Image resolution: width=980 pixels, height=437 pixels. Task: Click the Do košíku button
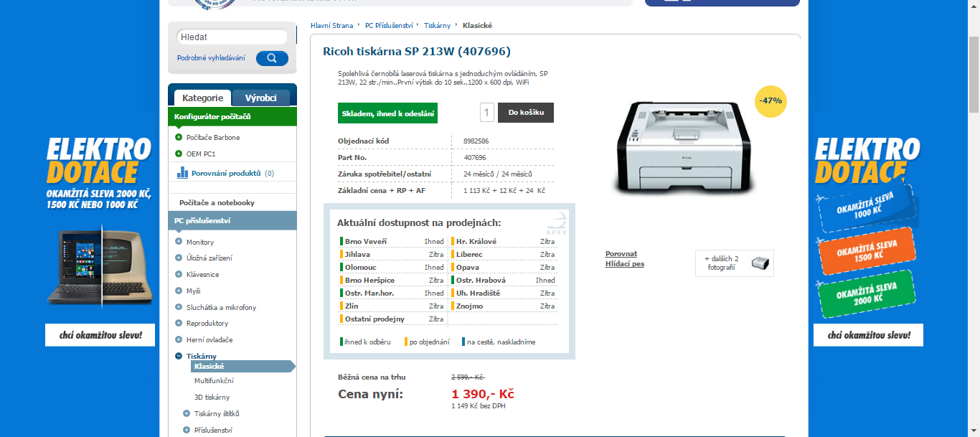click(526, 113)
